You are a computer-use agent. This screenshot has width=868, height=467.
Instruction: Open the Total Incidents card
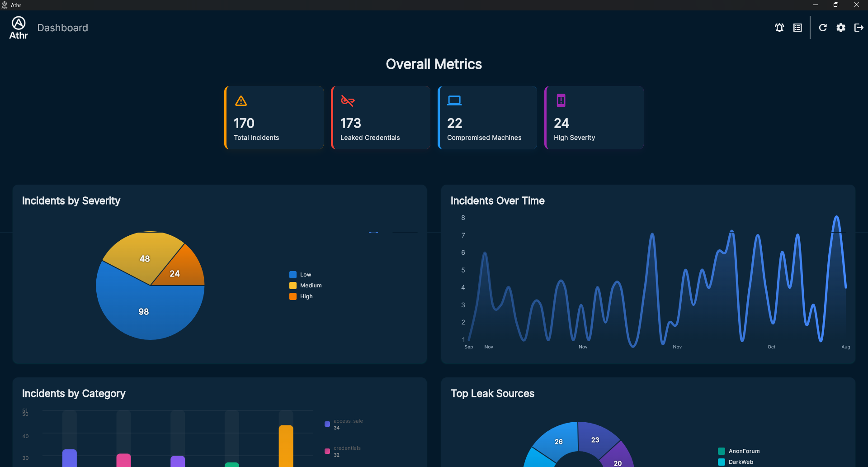pos(274,118)
